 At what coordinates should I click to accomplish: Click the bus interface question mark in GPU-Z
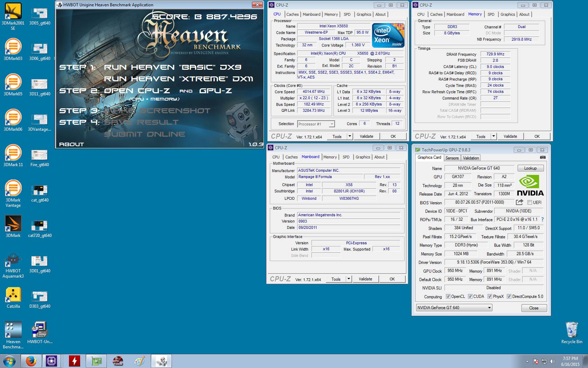tap(542, 219)
